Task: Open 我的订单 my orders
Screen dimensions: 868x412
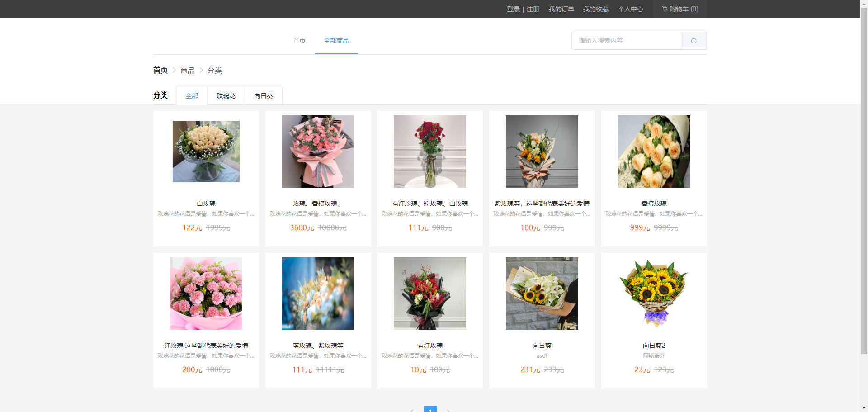Action: click(561, 9)
